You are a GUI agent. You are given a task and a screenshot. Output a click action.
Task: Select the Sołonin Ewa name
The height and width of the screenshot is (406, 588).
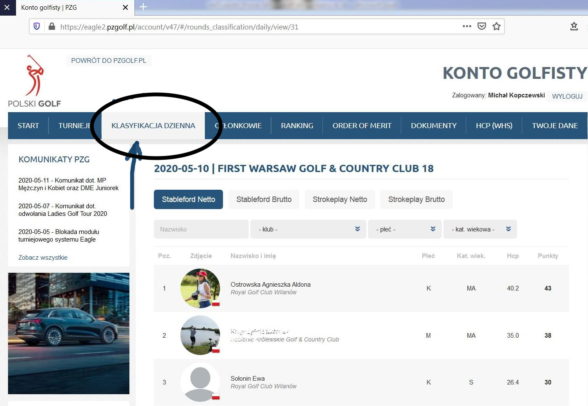248,379
